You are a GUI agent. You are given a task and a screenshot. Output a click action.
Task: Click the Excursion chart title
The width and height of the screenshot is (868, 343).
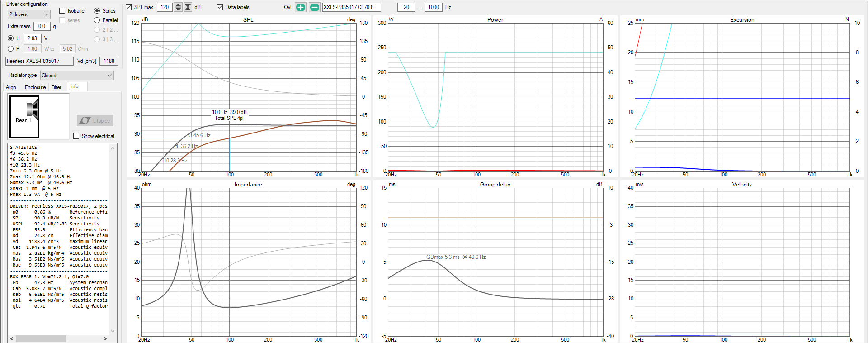pos(742,20)
